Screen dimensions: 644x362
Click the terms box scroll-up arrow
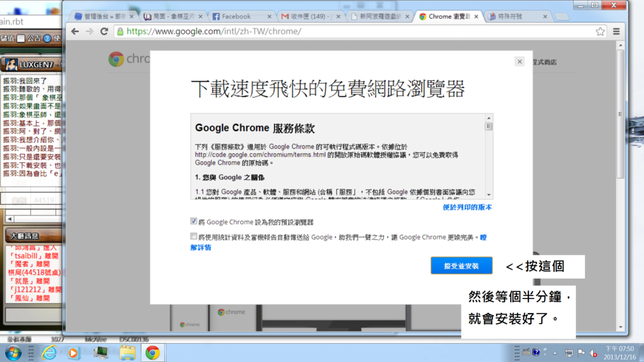pyautogui.click(x=489, y=118)
